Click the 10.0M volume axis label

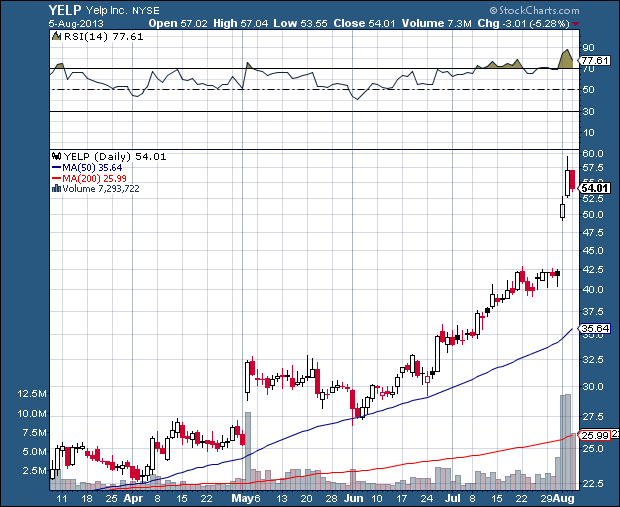(x=32, y=414)
